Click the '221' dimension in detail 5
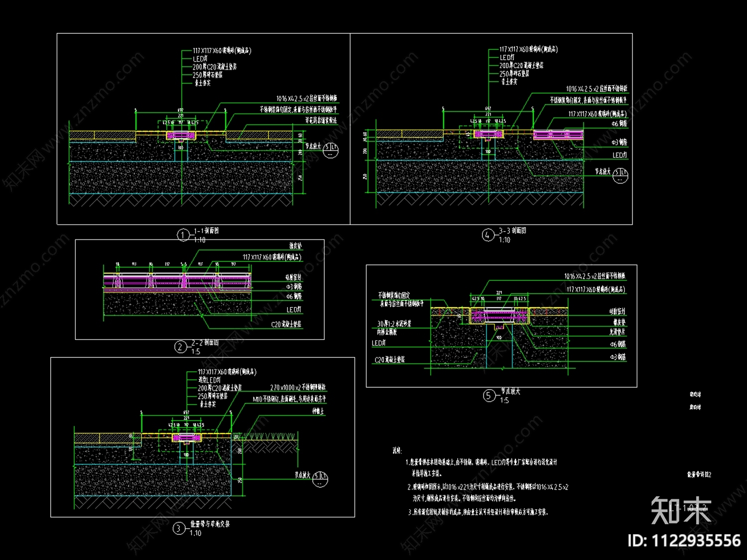This screenshot has height=560, width=747. click(499, 294)
